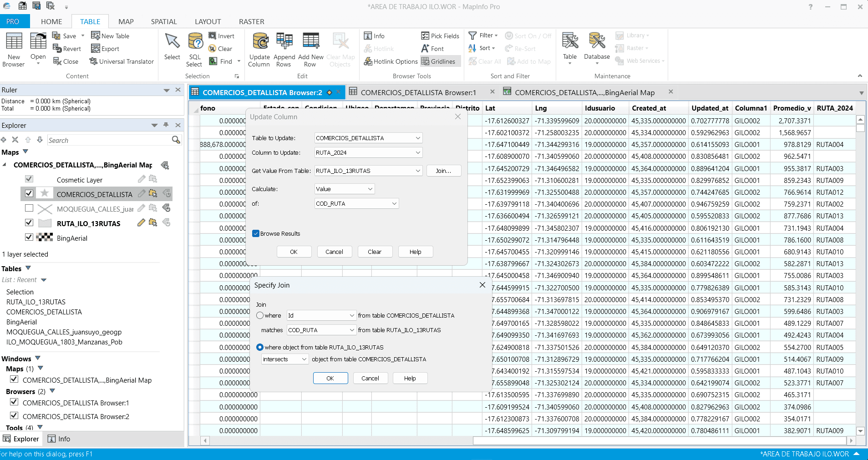
Task: Click the Join... button
Action: [x=444, y=171]
